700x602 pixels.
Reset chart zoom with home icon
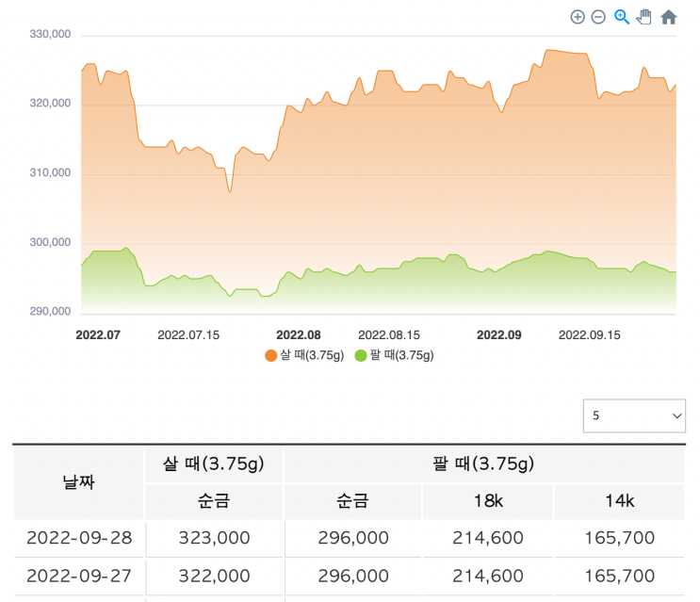(x=669, y=17)
